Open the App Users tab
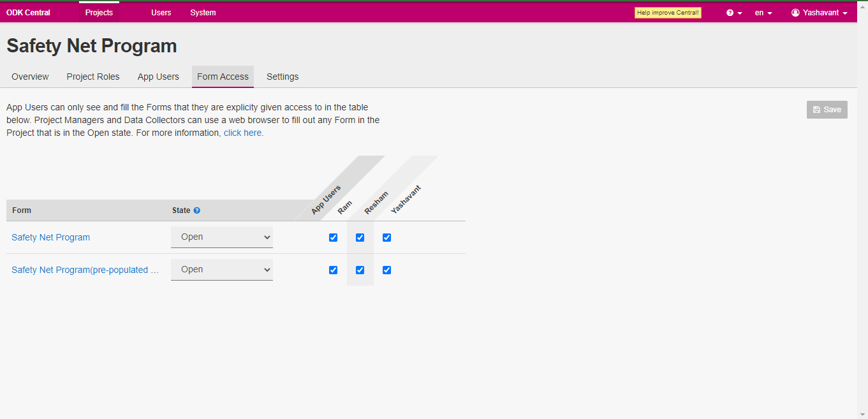Image resolution: width=868 pixels, height=419 pixels. click(158, 77)
